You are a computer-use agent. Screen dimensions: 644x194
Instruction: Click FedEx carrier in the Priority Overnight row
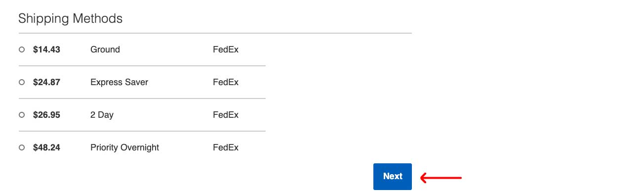click(x=226, y=147)
